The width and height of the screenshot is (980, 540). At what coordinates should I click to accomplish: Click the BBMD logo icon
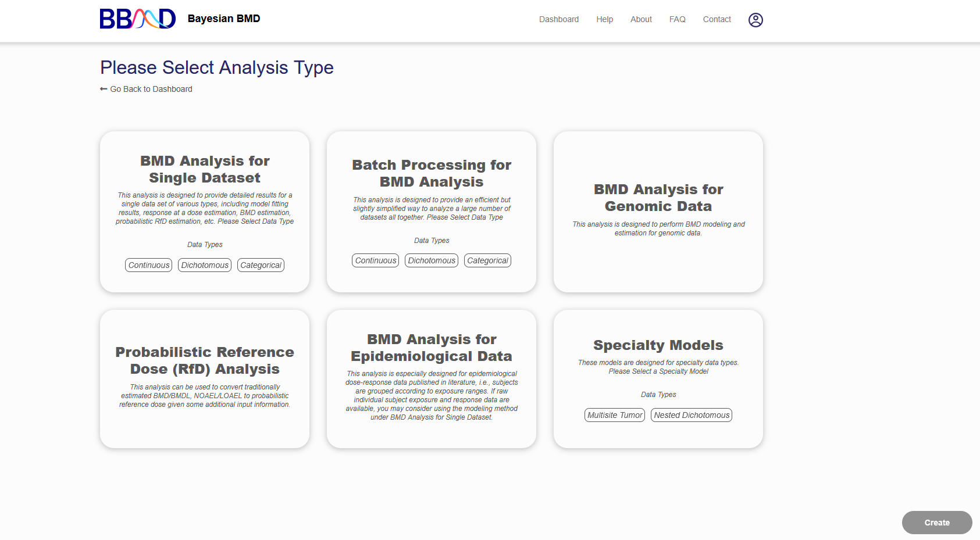[x=137, y=19]
